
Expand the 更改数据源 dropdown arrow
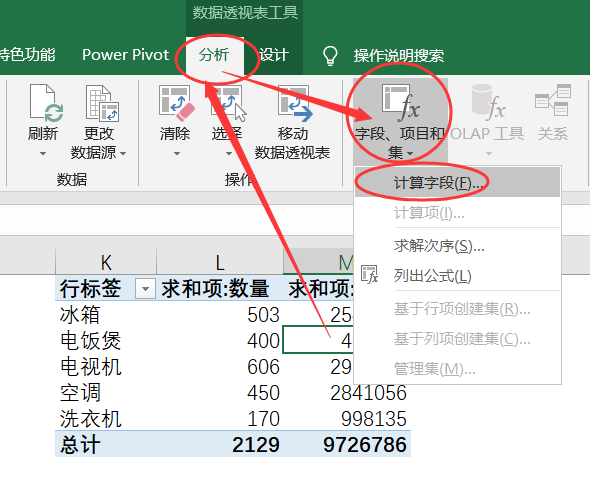tap(123, 154)
